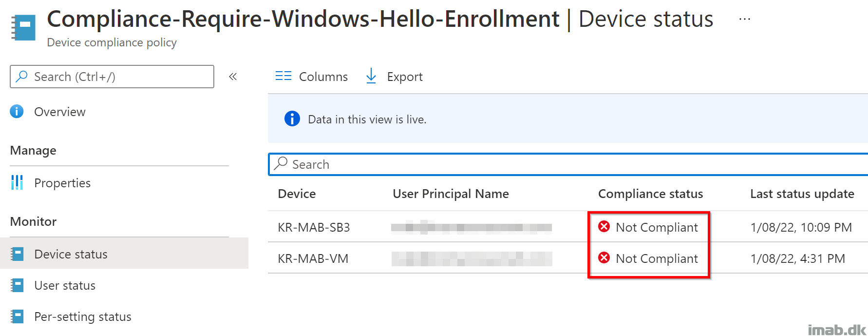The height and width of the screenshot is (336, 868).
Task: Click blurred user name for KR-MAB-SB3
Action: pyautogui.click(x=472, y=227)
